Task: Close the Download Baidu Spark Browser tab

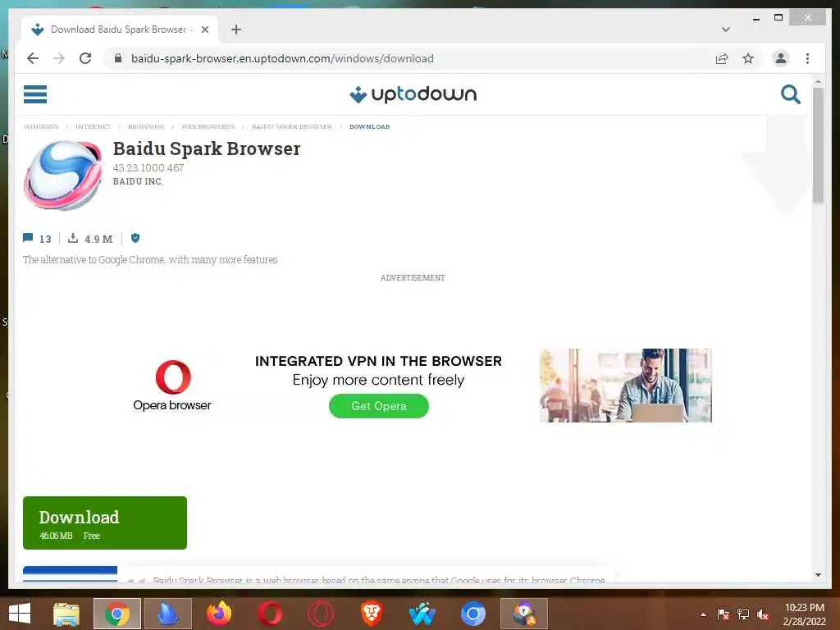Action: [x=204, y=30]
